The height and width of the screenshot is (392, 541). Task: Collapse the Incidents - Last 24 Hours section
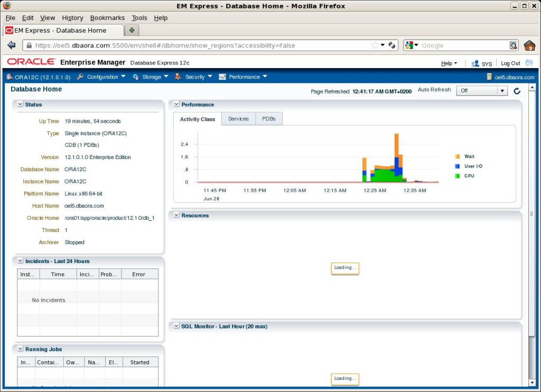coord(21,261)
